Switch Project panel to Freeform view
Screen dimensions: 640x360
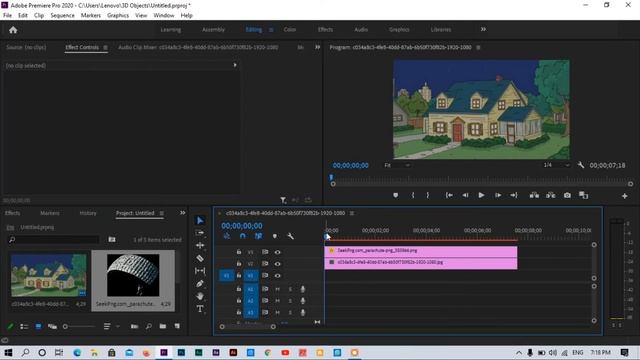(52, 326)
